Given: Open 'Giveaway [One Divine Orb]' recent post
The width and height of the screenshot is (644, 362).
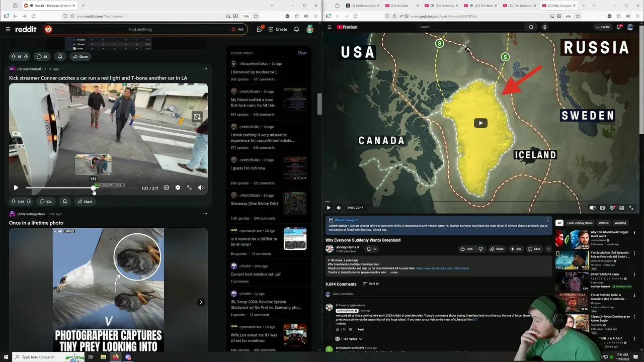Looking at the screenshot, I should pyautogui.click(x=254, y=204).
